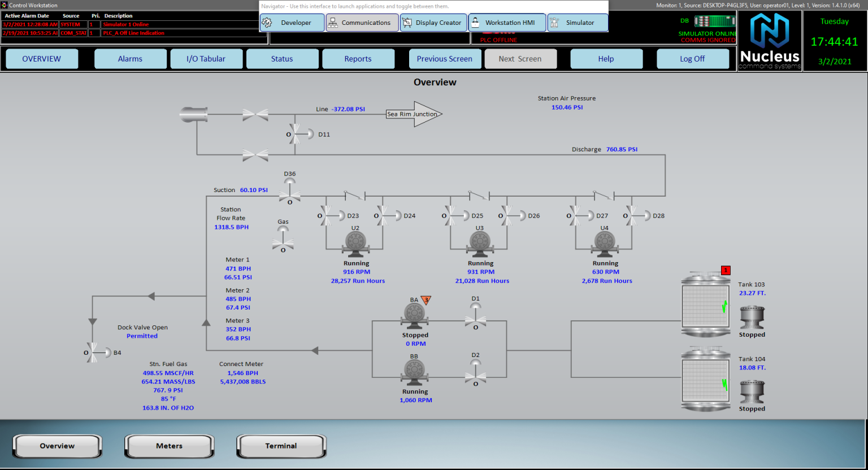868x470 pixels.
Task: Switch to the Meters screen tab
Action: pyautogui.click(x=168, y=446)
